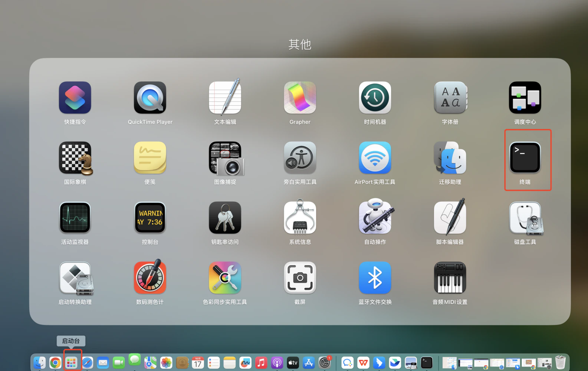Restore minimized DingTalk window thumbnail in Dock
This screenshot has width=588, height=371.
click(513, 363)
